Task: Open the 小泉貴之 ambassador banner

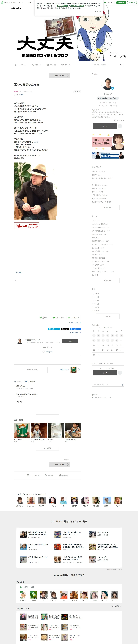Action: tap(108, 156)
